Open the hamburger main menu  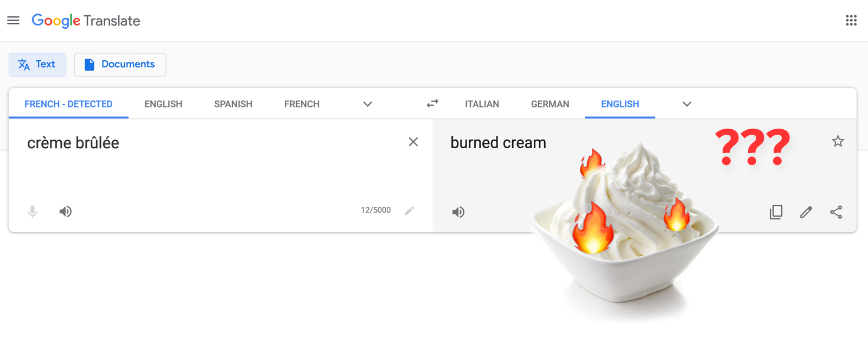[13, 21]
